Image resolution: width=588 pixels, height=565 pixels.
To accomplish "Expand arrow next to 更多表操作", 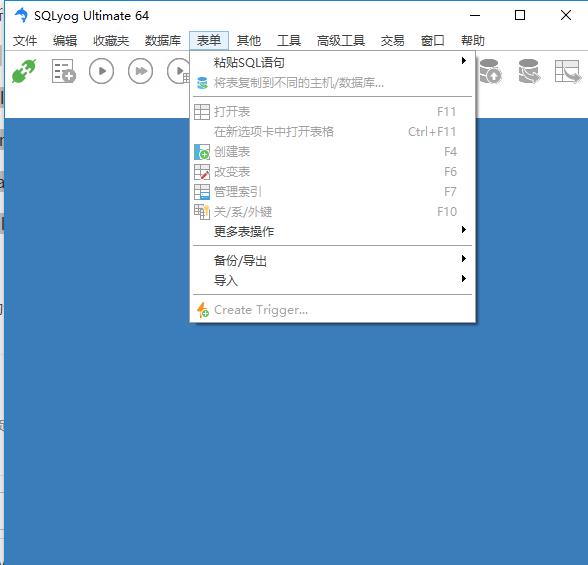I will point(464,230).
